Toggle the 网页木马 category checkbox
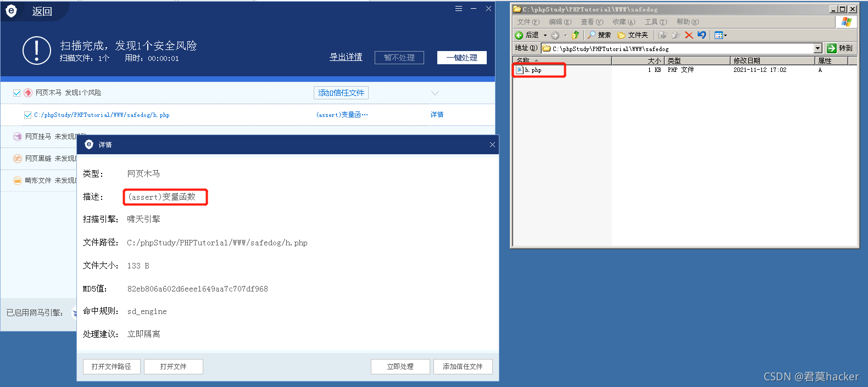Image resolution: width=868 pixels, height=387 pixels. pyautogui.click(x=16, y=93)
